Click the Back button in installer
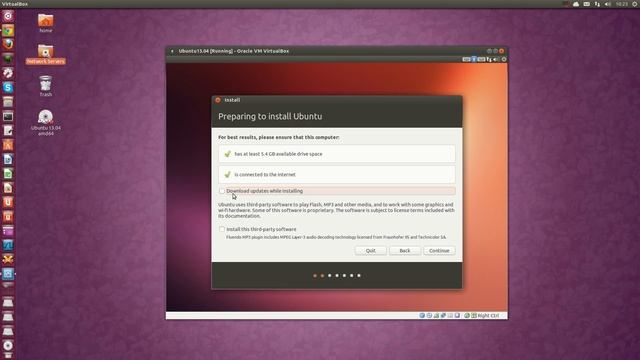 (405, 251)
